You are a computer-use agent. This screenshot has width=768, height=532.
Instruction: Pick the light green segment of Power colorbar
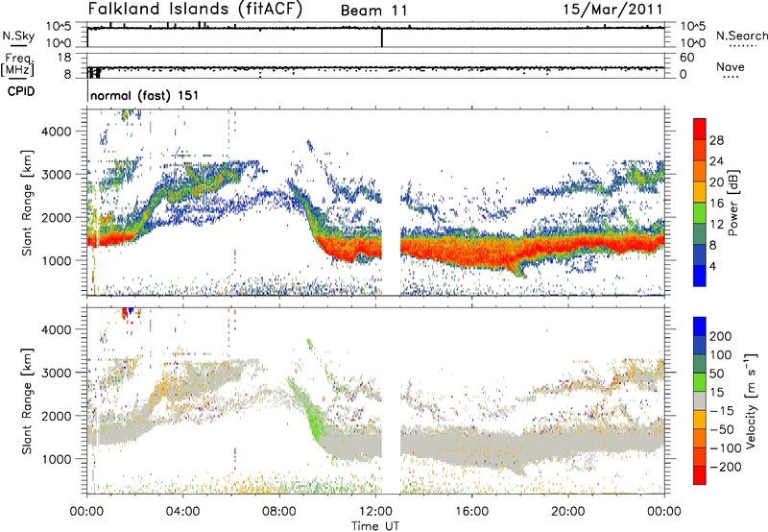tap(700, 213)
